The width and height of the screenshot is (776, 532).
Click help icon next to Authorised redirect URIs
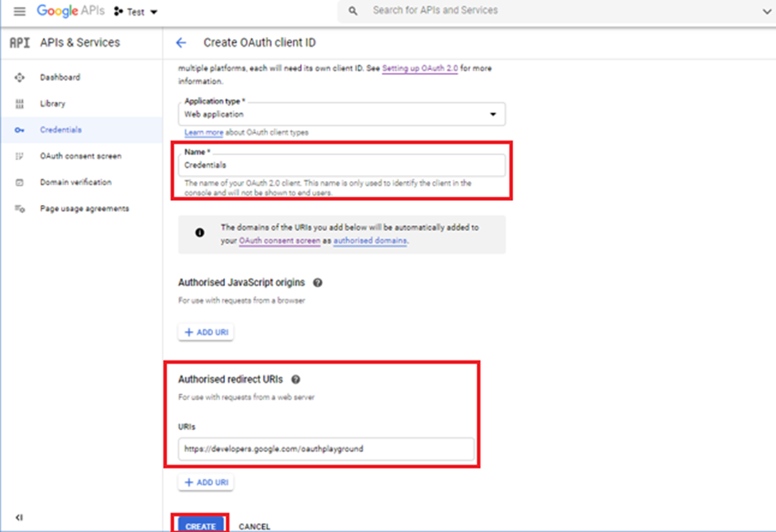point(296,379)
